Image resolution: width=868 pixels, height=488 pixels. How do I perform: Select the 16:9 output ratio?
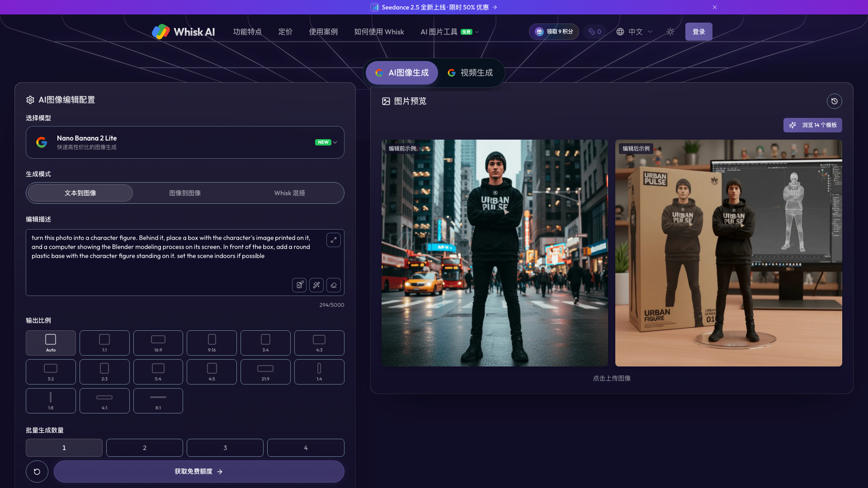[x=158, y=343]
